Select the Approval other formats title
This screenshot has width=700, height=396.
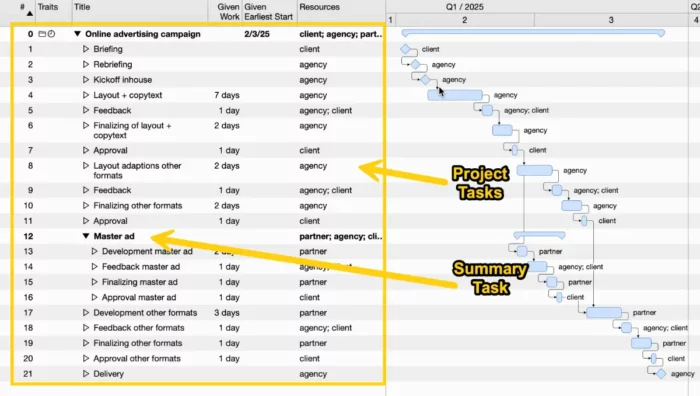pos(137,358)
